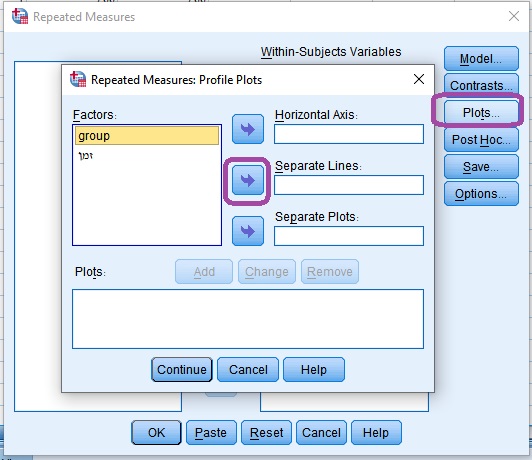Click the disabled Change button

click(x=267, y=272)
